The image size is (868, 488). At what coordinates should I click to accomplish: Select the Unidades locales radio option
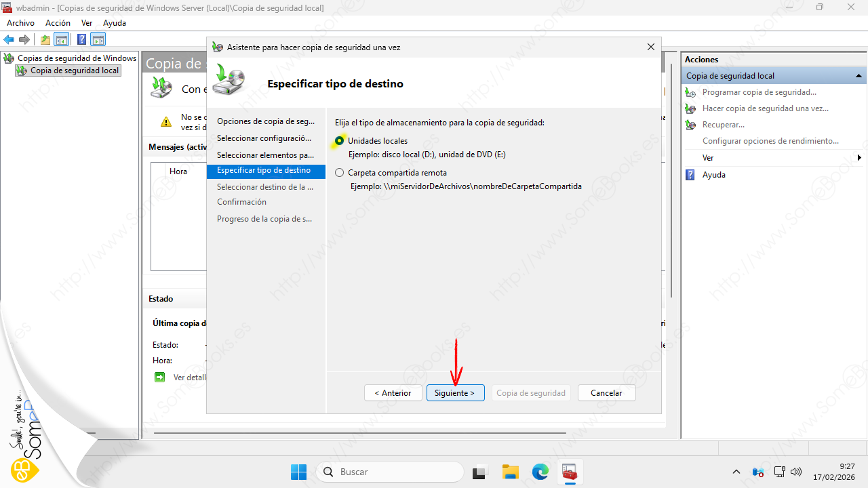(x=340, y=141)
